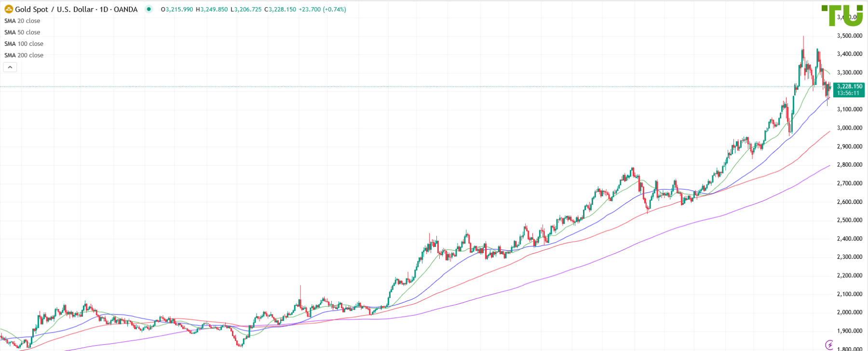Click the 2,700.000 price axis label

point(850,183)
